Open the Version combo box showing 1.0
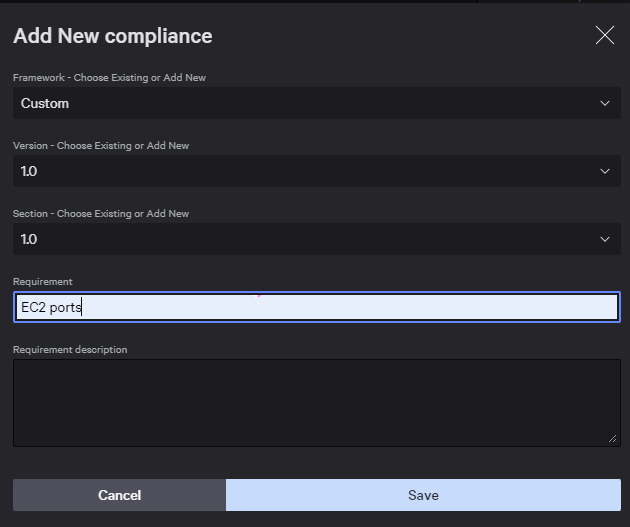 pos(317,171)
